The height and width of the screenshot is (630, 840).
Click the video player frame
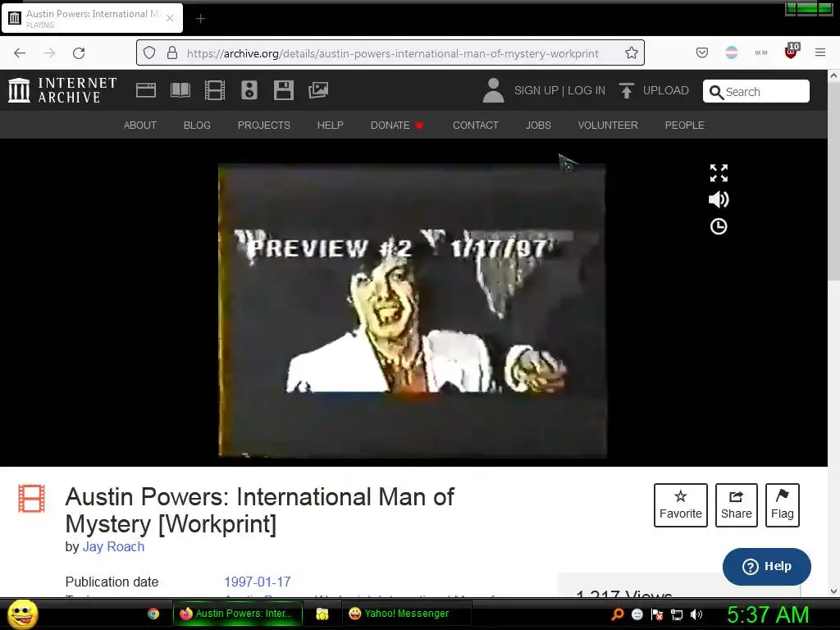[413, 311]
